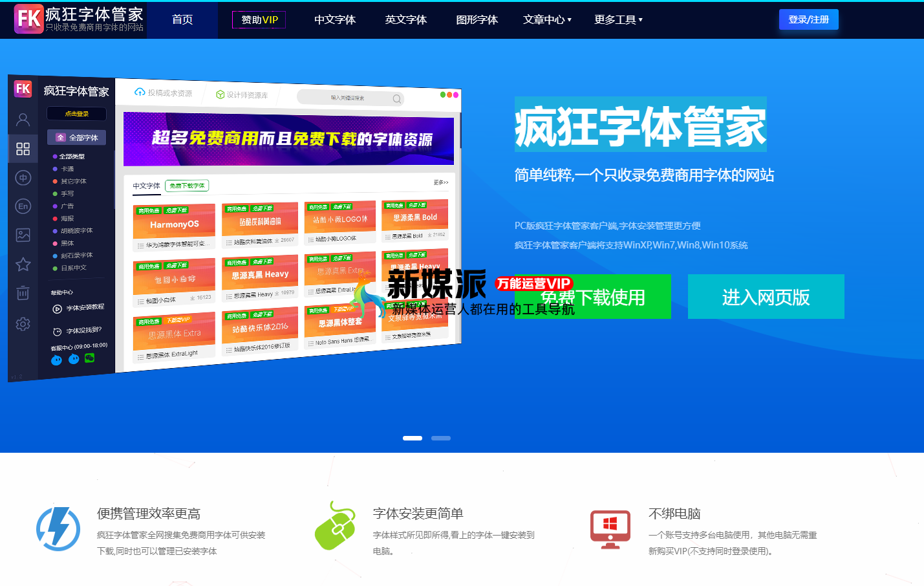924x586 pixels.
Task: Expand the 更多工具 dropdown menu
Action: (618, 20)
